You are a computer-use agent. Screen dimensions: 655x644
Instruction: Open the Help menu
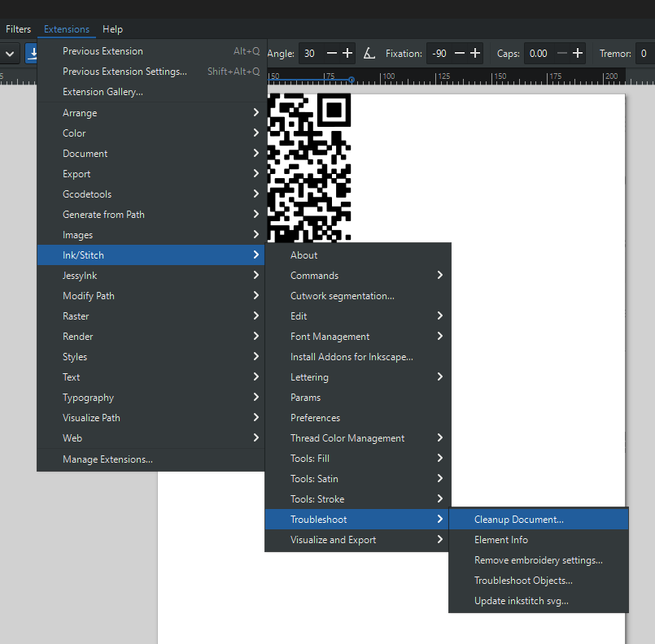pyautogui.click(x=112, y=29)
